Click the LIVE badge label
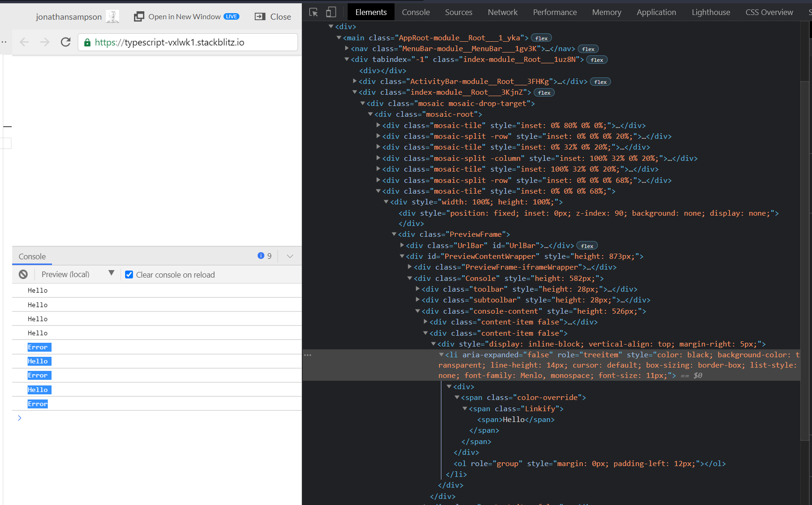812x505 pixels. click(x=231, y=15)
